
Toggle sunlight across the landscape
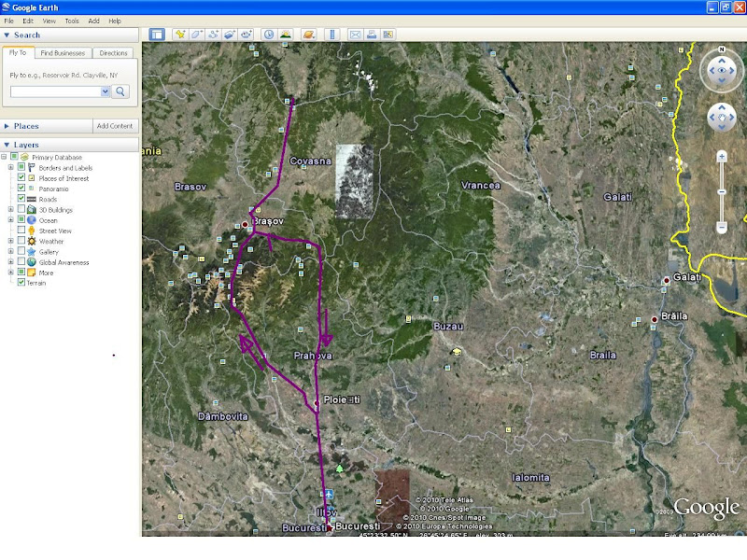click(x=286, y=35)
